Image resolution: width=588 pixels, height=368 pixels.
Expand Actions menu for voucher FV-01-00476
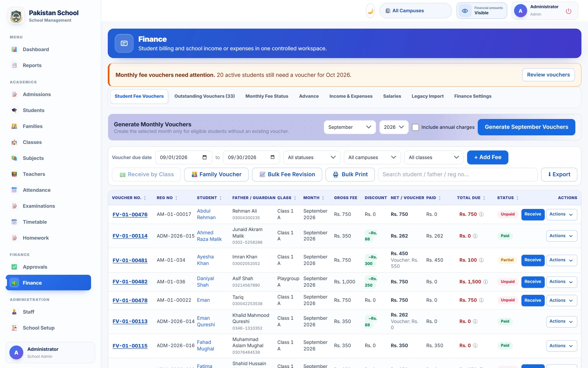point(561,214)
